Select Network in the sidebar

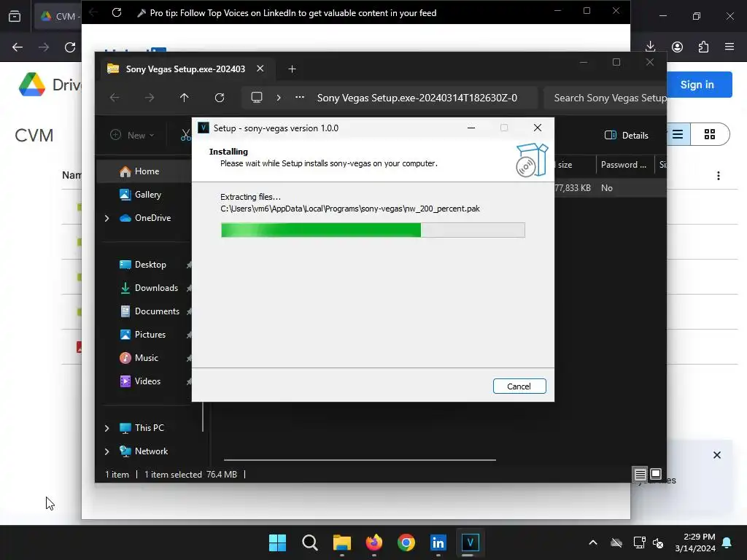144,451
